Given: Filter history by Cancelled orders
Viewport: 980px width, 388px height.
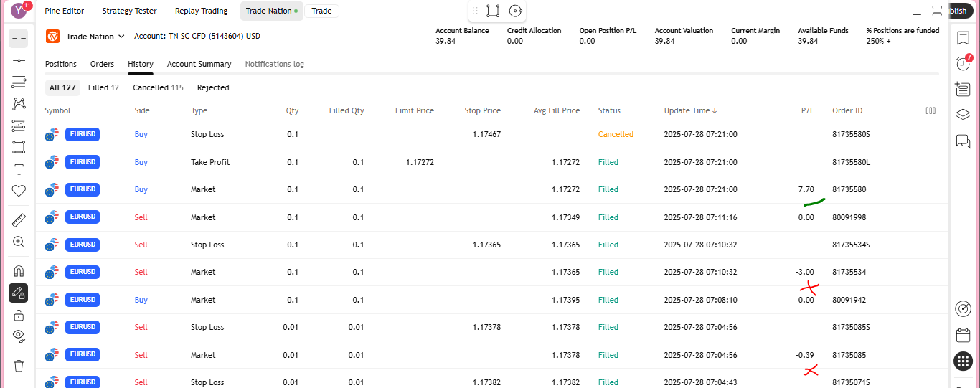Looking at the screenshot, I should click(158, 87).
